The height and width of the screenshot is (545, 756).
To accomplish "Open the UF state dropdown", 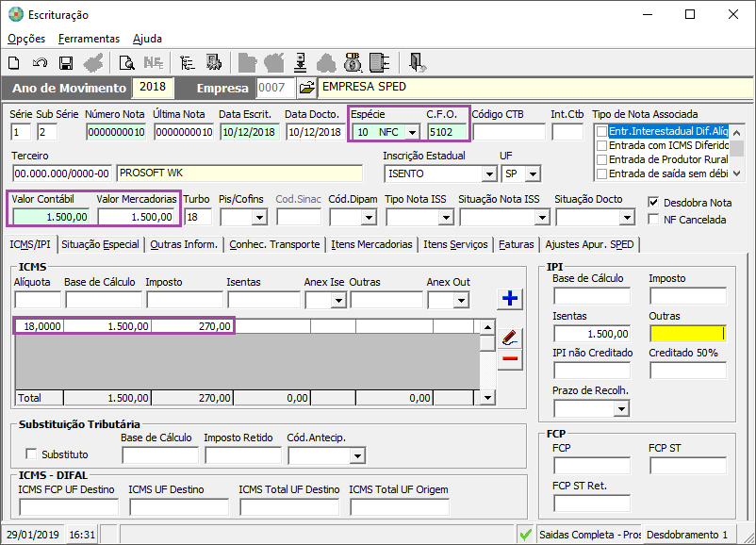I will (534, 174).
